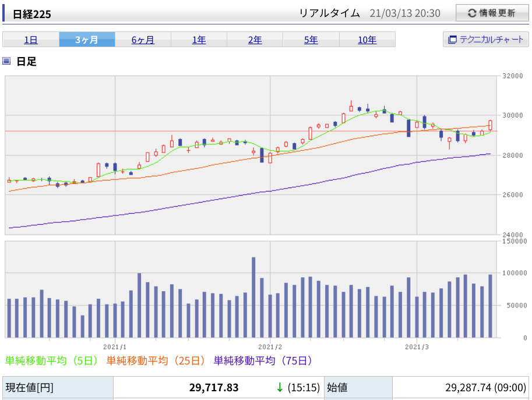
Task: Switch to the 1日 chart tab
Action: [31, 40]
